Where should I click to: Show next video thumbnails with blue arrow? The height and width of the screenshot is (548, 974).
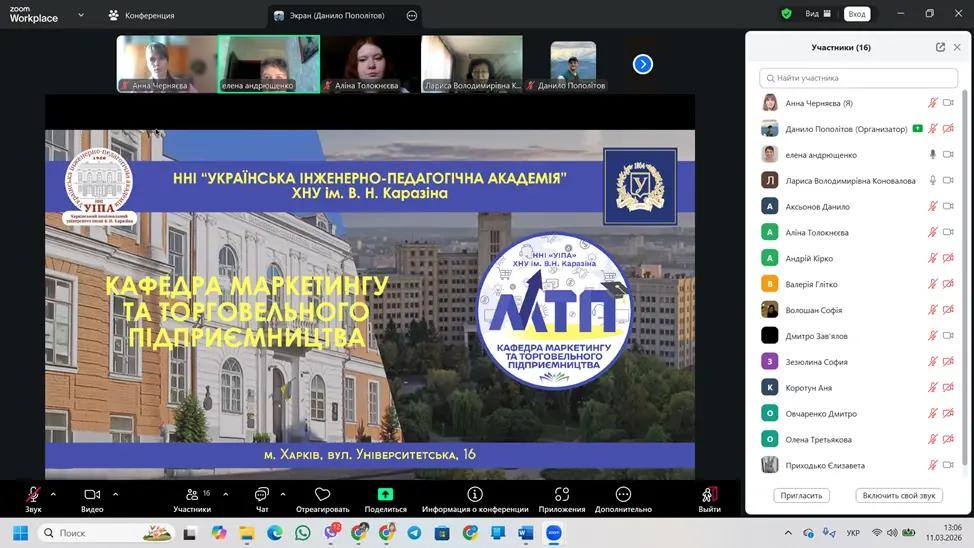(x=643, y=64)
